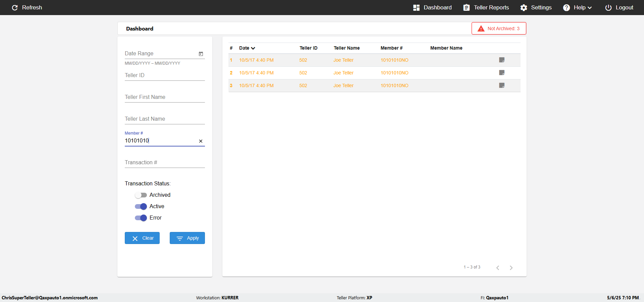
Task: Click the Apply filter button
Action: [x=187, y=238]
